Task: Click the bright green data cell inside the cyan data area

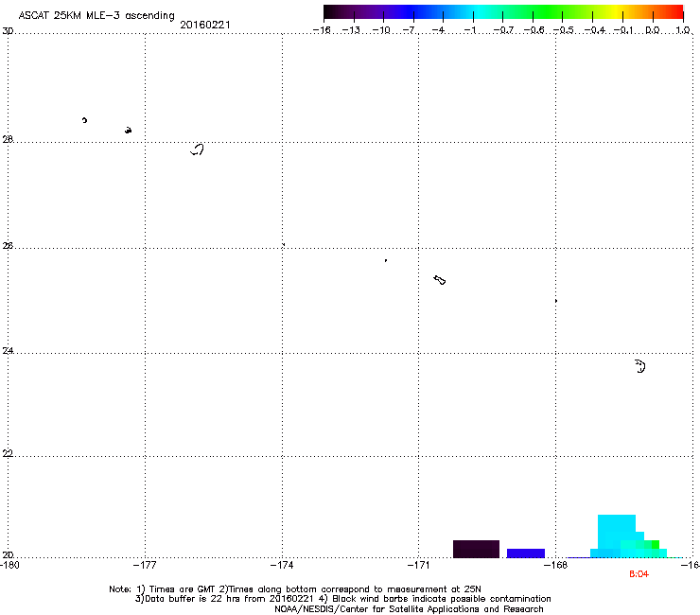Action: coord(656,544)
